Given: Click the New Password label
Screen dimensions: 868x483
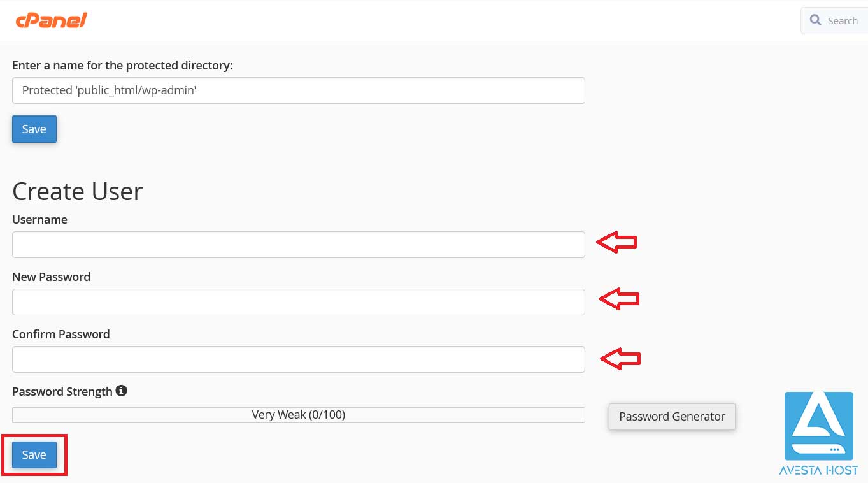Looking at the screenshot, I should [51, 277].
